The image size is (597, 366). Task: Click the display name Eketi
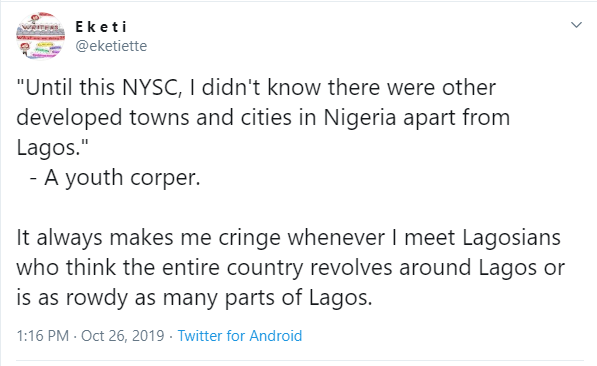point(101,27)
